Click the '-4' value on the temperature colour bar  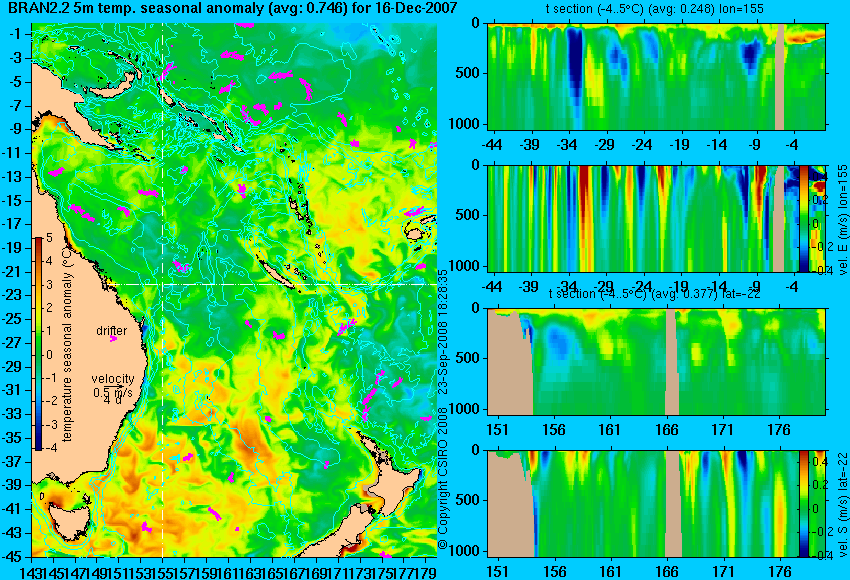(x=49, y=448)
